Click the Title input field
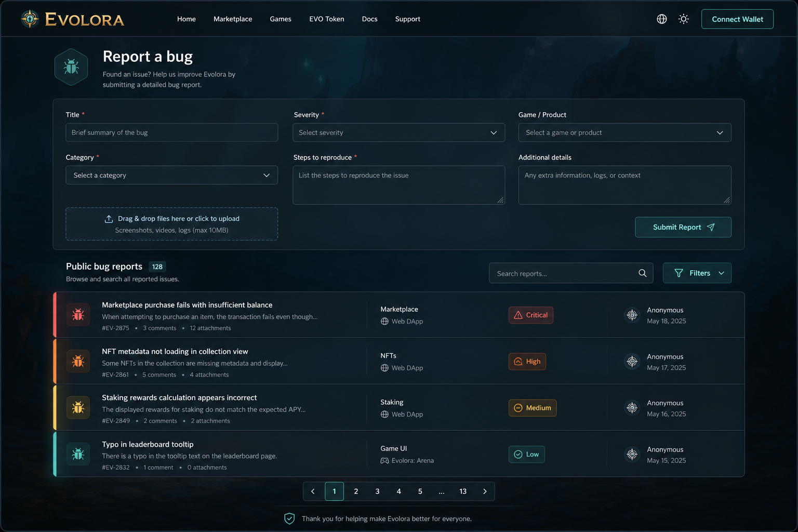 [x=172, y=132]
